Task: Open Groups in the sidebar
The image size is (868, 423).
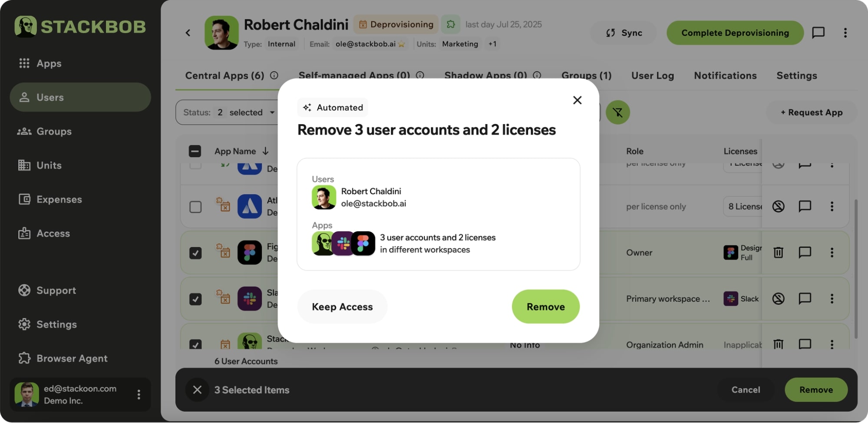Action: pos(45,131)
